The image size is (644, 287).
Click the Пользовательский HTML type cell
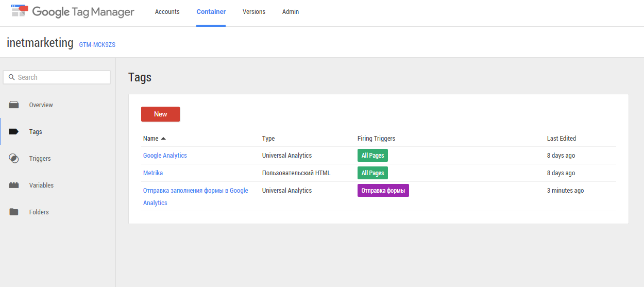296,173
